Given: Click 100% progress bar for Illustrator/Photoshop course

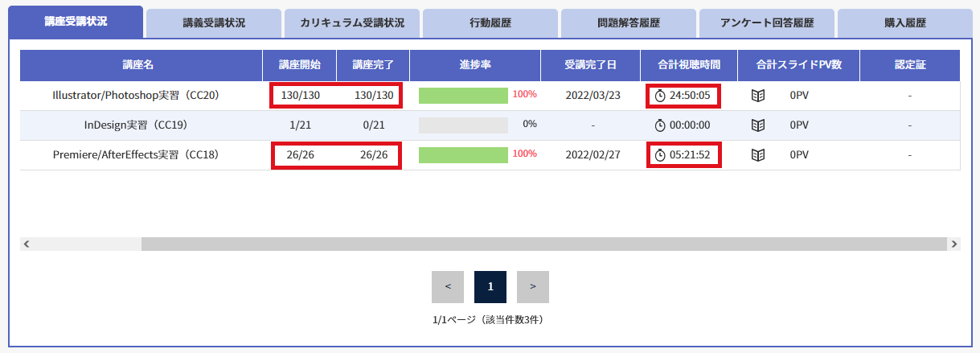Looking at the screenshot, I should click(463, 96).
